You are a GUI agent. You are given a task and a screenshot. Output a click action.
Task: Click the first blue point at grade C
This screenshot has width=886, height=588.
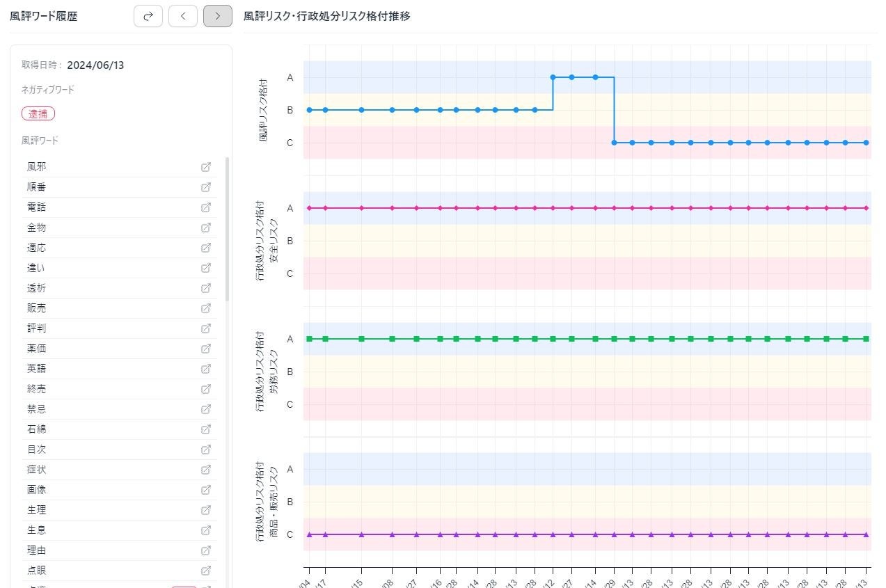point(614,143)
